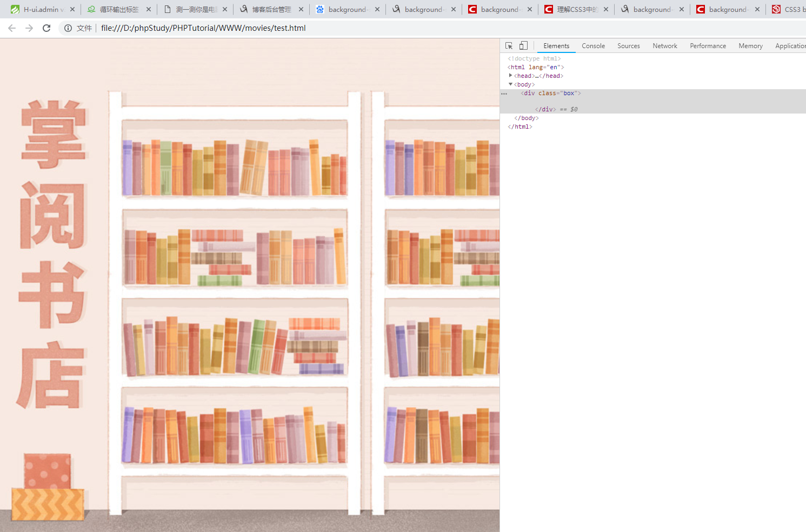Open the Application panel in DevTools

(x=790, y=46)
